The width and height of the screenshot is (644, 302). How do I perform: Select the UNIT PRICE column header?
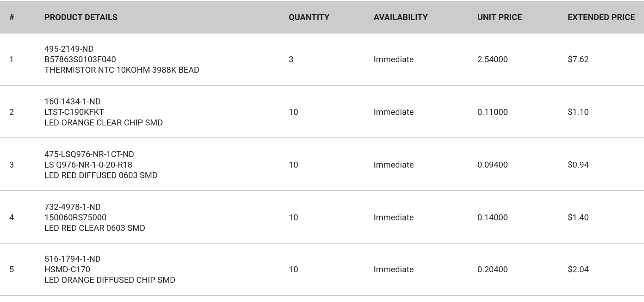pos(499,17)
